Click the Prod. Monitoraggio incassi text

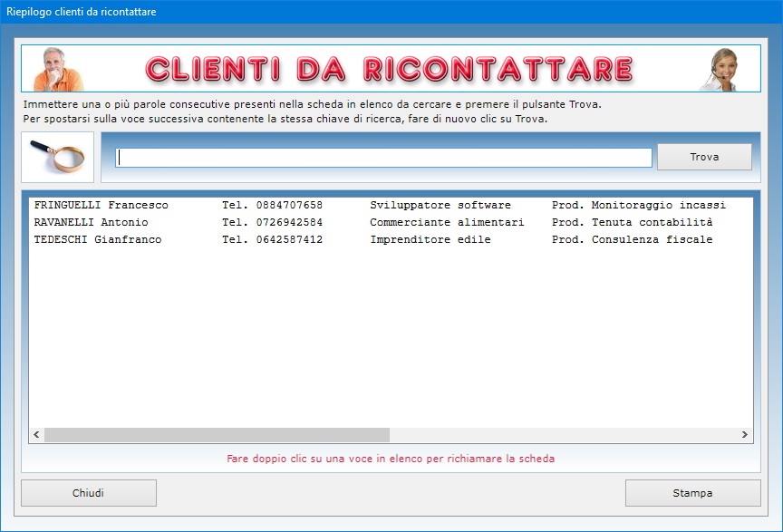(639, 205)
